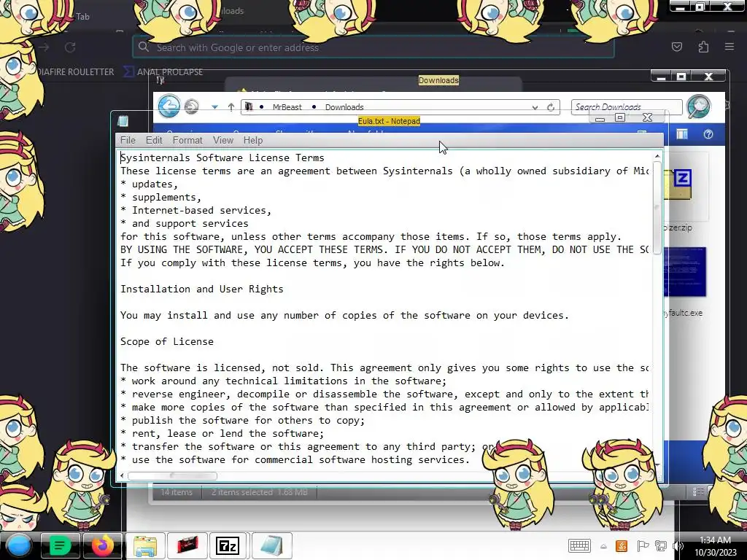This screenshot has width=747, height=560.
Task: Go up one folder level in Explorer
Action: pyautogui.click(x=231, y=107)
